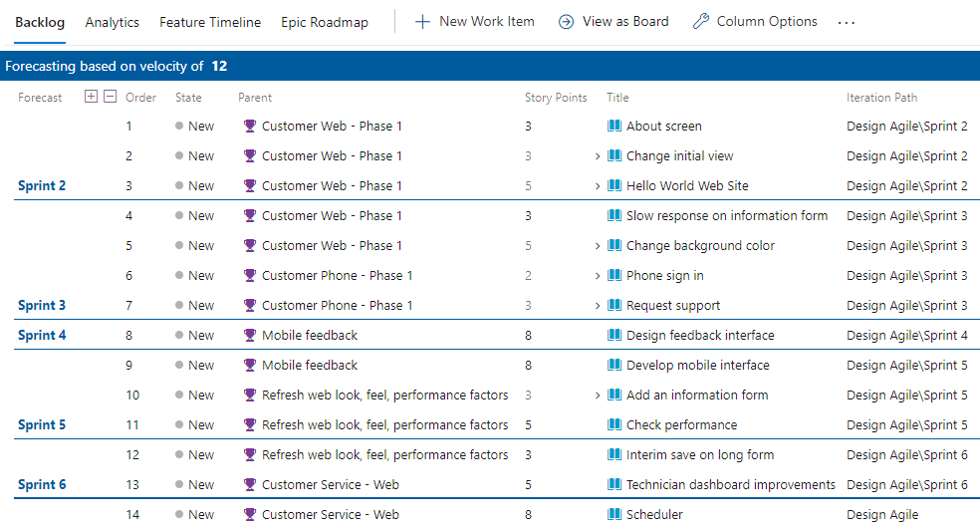Image resolution: width=980 pixels, height=532 pixels.
Task: Open the Feature Timeline tab
Action: pos(210,23)
